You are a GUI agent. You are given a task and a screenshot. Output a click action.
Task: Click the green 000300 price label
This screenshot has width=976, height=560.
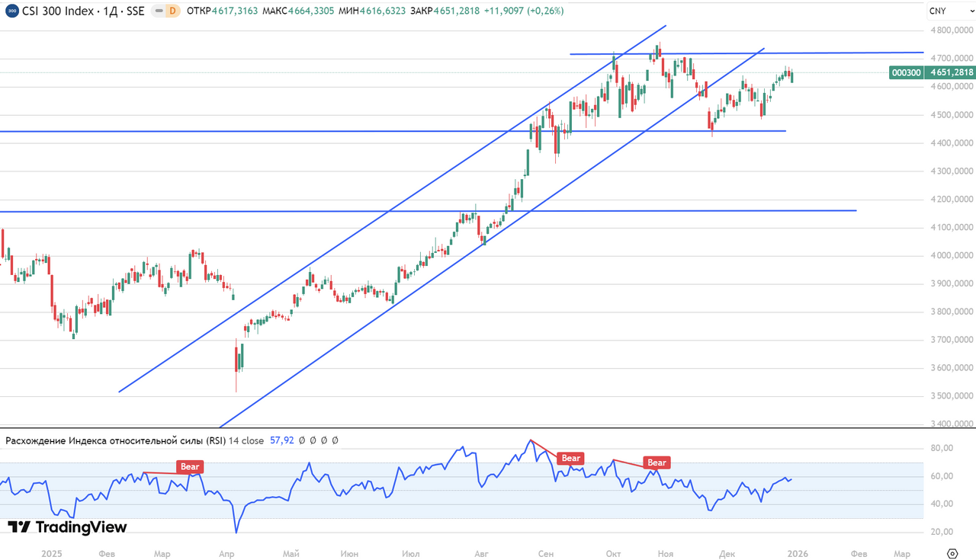point(907,72)
